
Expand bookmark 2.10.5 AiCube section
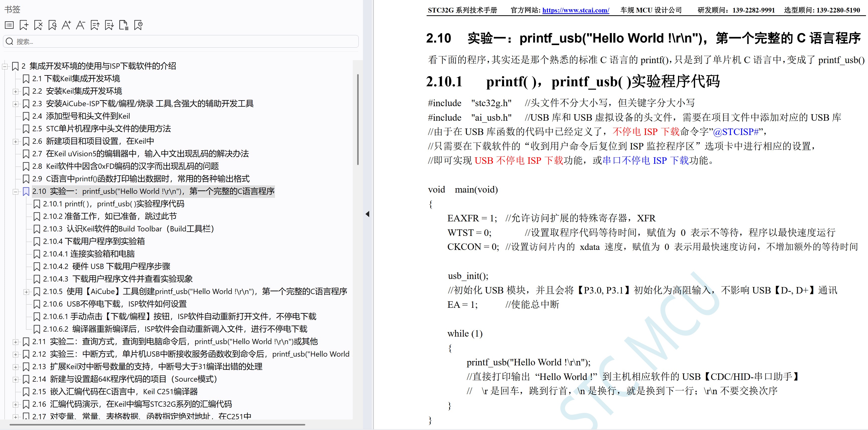click(x=26, y=292)
